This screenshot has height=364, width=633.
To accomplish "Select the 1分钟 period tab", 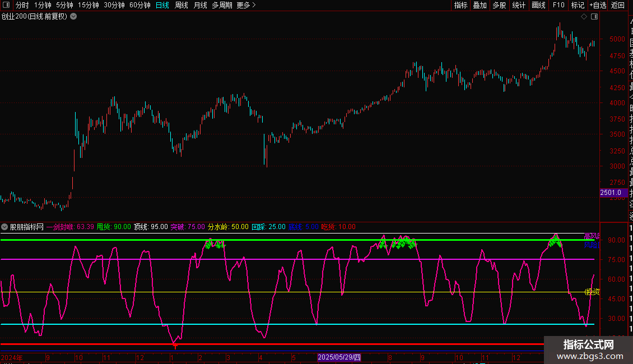I will [43, 5].
